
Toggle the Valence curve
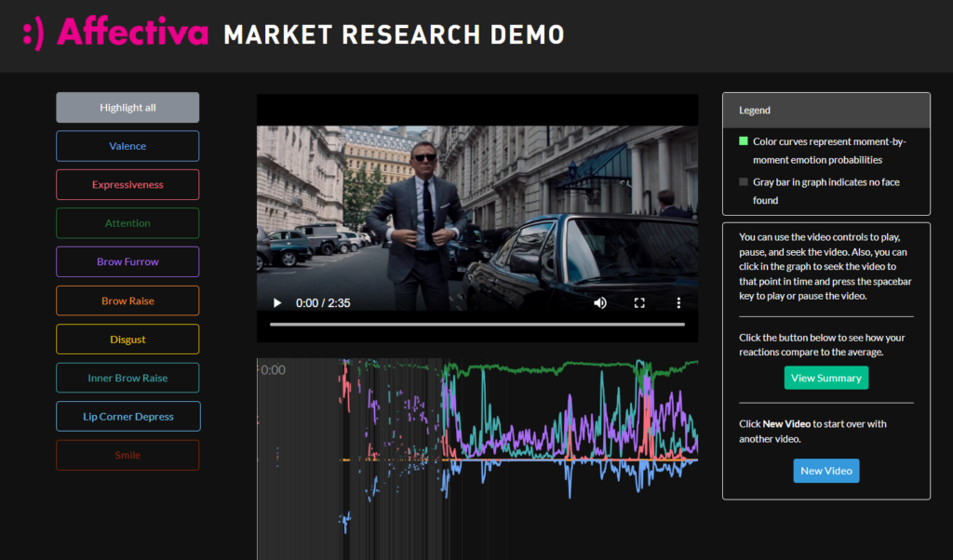[x=128, y=146]
